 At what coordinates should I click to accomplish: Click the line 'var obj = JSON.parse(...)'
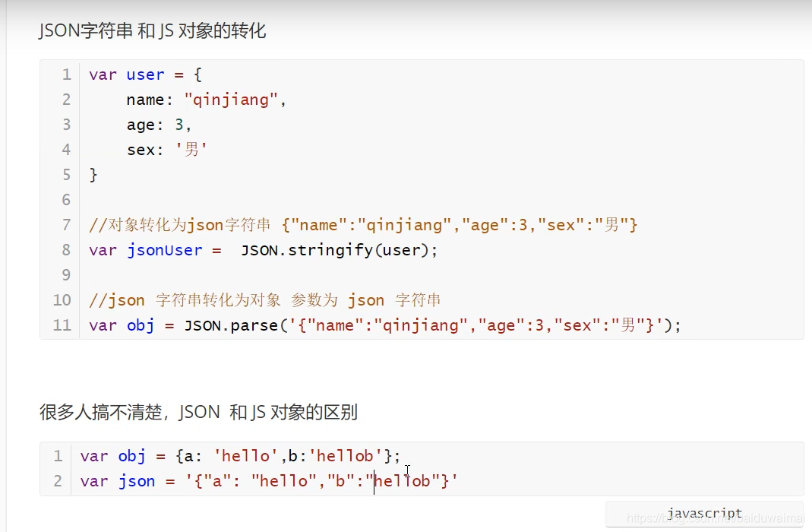pyautogui.click(x=385, y=325)
